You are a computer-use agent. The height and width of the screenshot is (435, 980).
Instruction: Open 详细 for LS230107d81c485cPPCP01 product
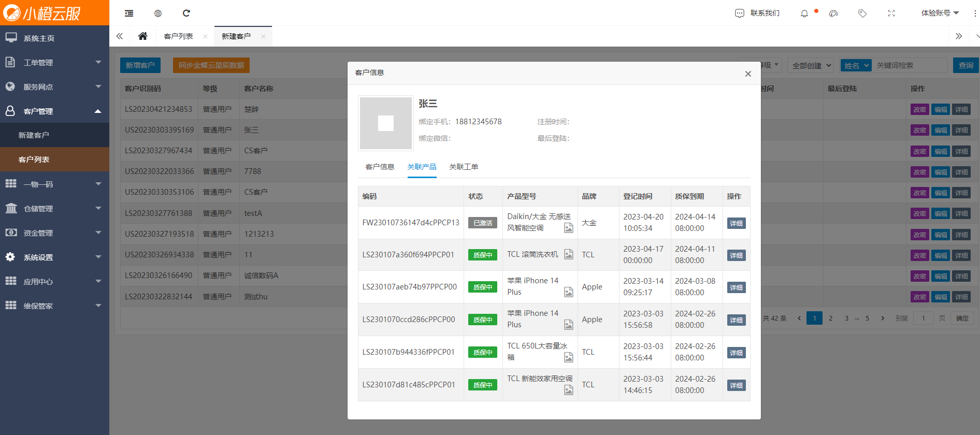736,385
